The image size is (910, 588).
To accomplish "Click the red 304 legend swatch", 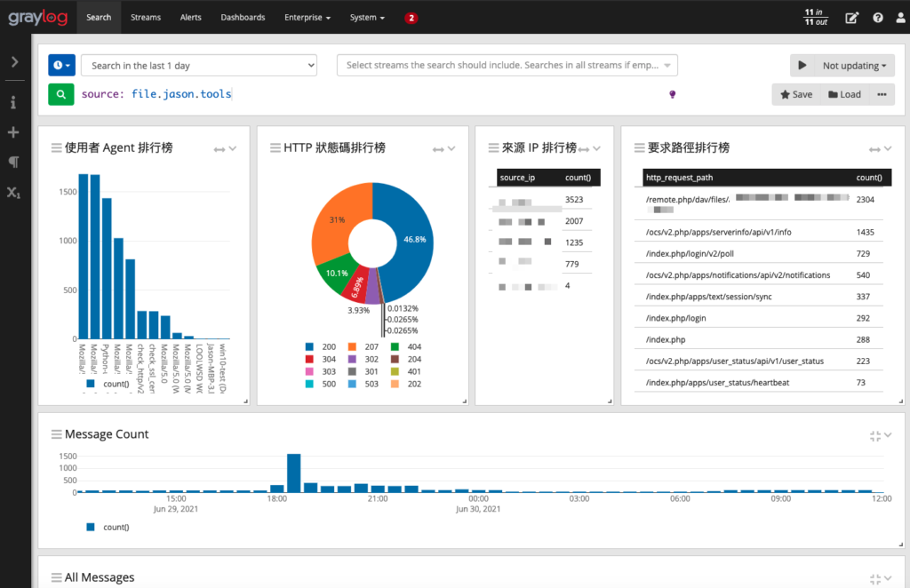I will pos(309,359).
